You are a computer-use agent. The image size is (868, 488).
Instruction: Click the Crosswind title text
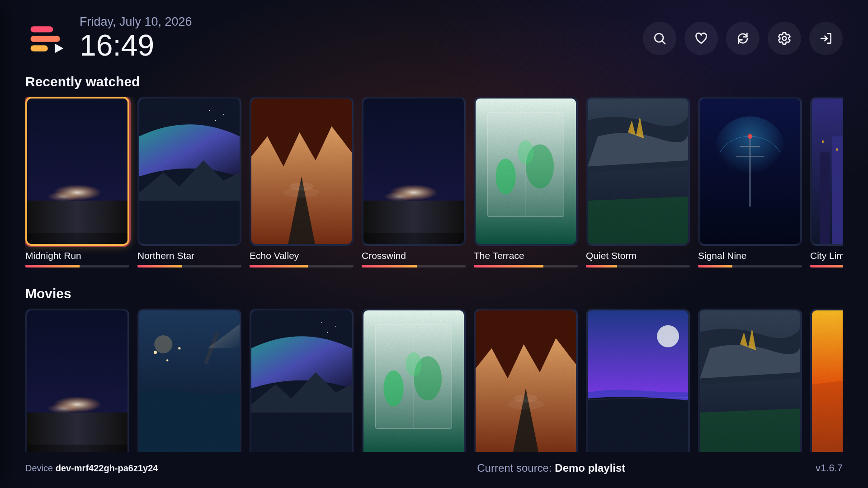coord(384,256)
